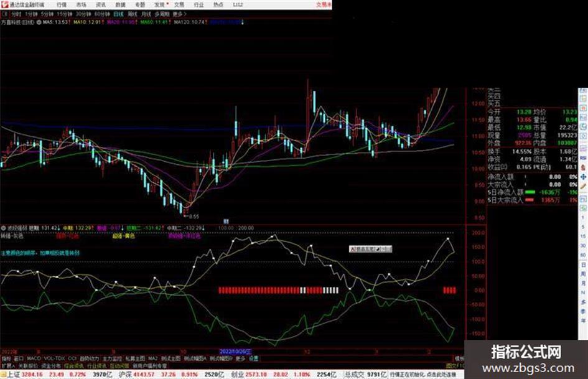Image resolution: width=588 pixels, height=379 pixels.
Task: Open the 新用户福利专享 link
Action: pos(149,365)
